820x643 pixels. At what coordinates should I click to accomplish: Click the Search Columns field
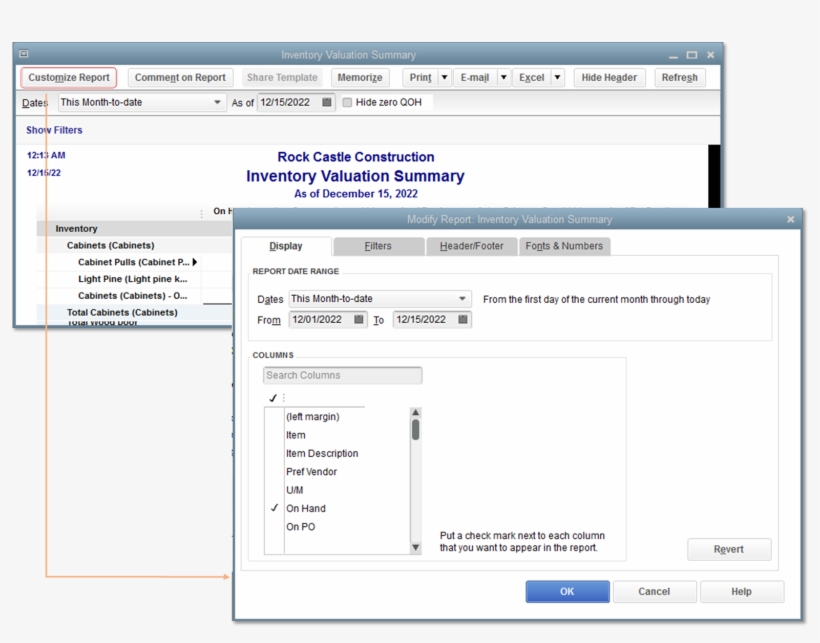pyautogui.click(x=343, y=375)
